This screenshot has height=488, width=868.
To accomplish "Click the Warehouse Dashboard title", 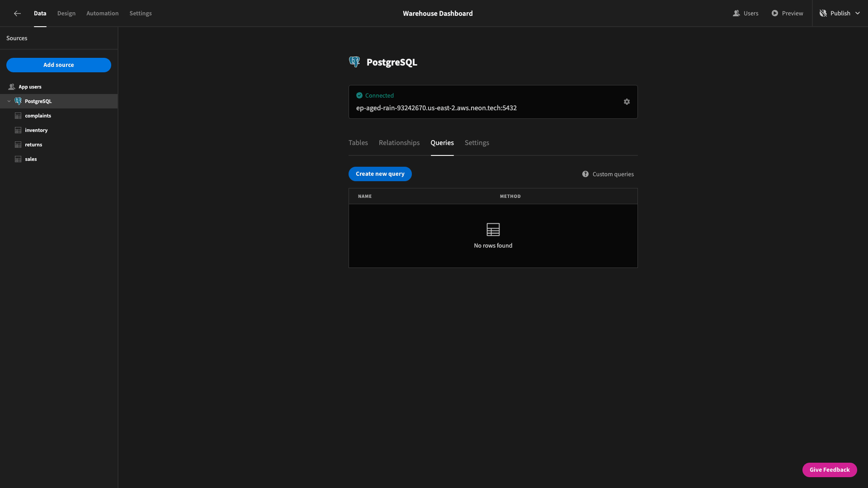I will (438, 14).
